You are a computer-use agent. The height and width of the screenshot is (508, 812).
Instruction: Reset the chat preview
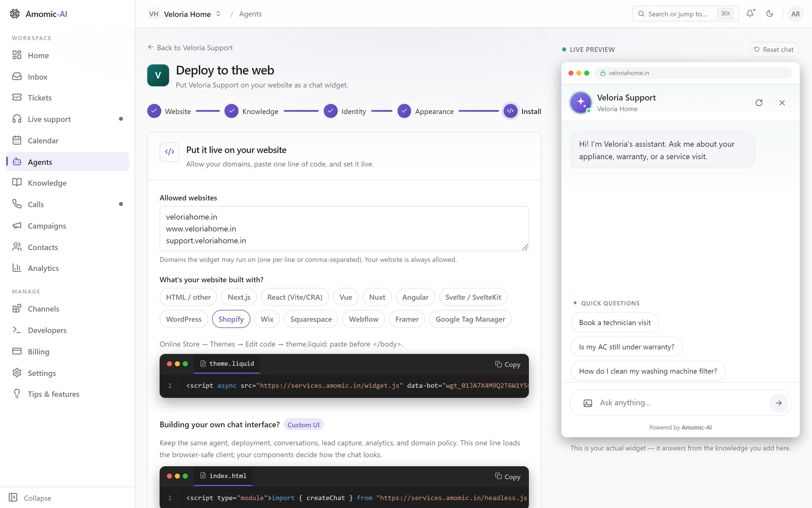774,50
